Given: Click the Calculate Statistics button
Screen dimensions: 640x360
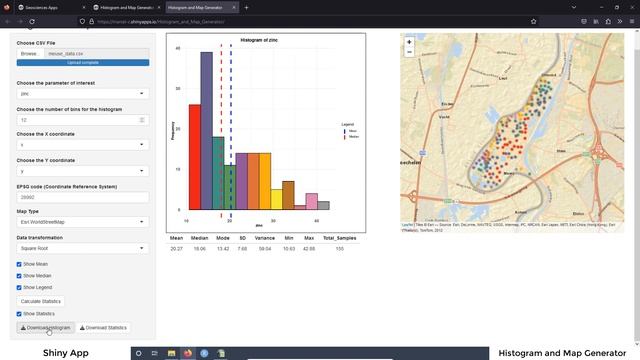Looking at the screenshot, I should pos(40,302).
